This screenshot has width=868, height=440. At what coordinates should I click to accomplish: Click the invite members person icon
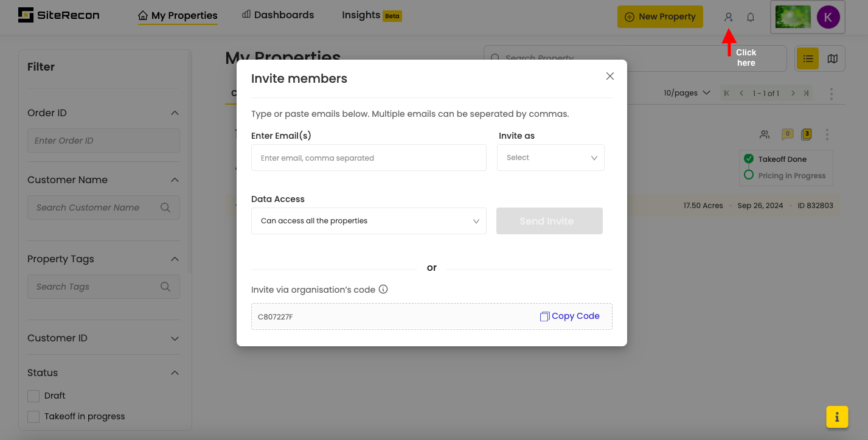728,17
